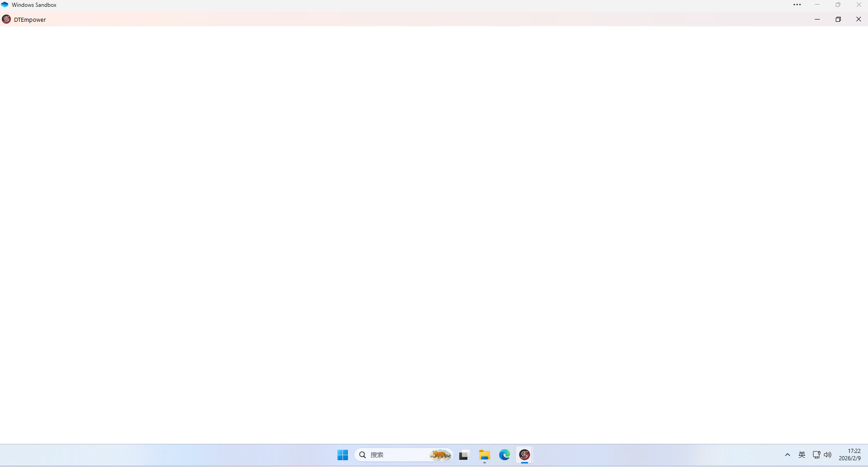This screenshot has width=868, height=467.
Task: Click the volume speaker icon in the tray
Action: point(828,455)
